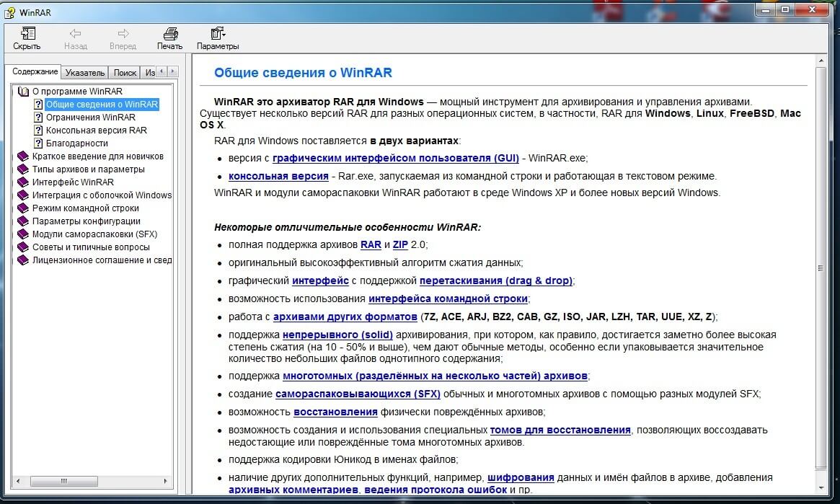
Task: Click the page icon beside Благодарности
Action: point(39,143)
